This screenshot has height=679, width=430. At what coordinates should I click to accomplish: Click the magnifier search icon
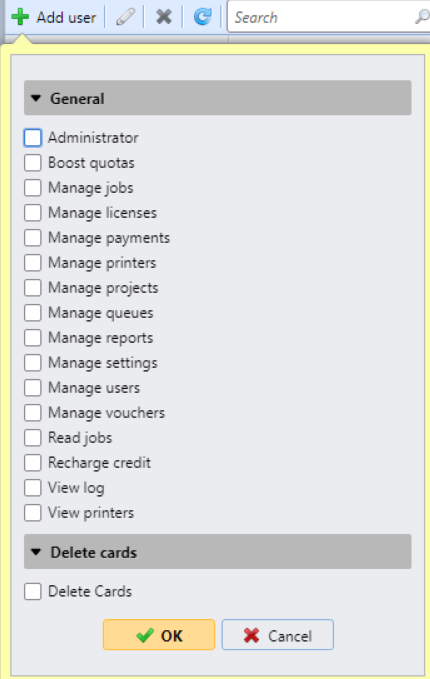(x=422, y=17)
